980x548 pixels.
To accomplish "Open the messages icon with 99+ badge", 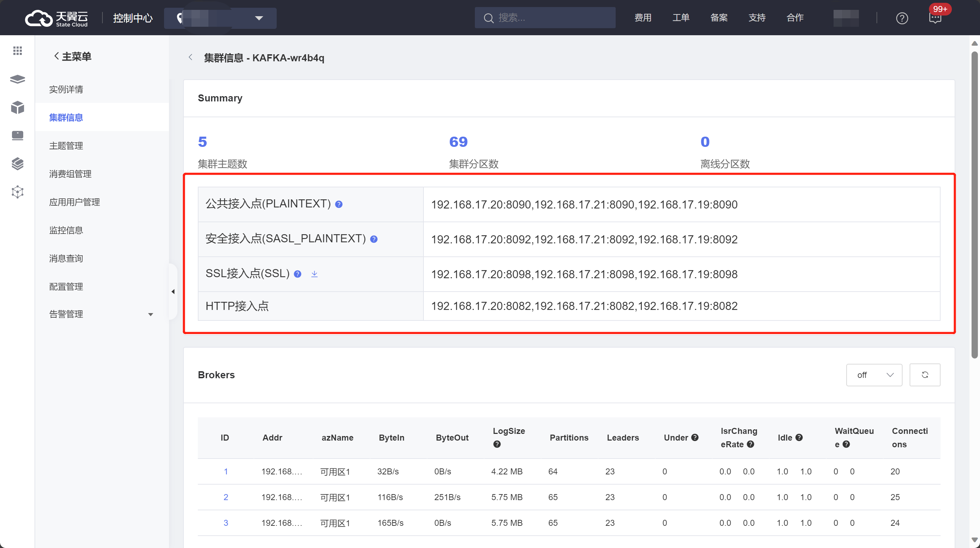I will tap(935, 18).
